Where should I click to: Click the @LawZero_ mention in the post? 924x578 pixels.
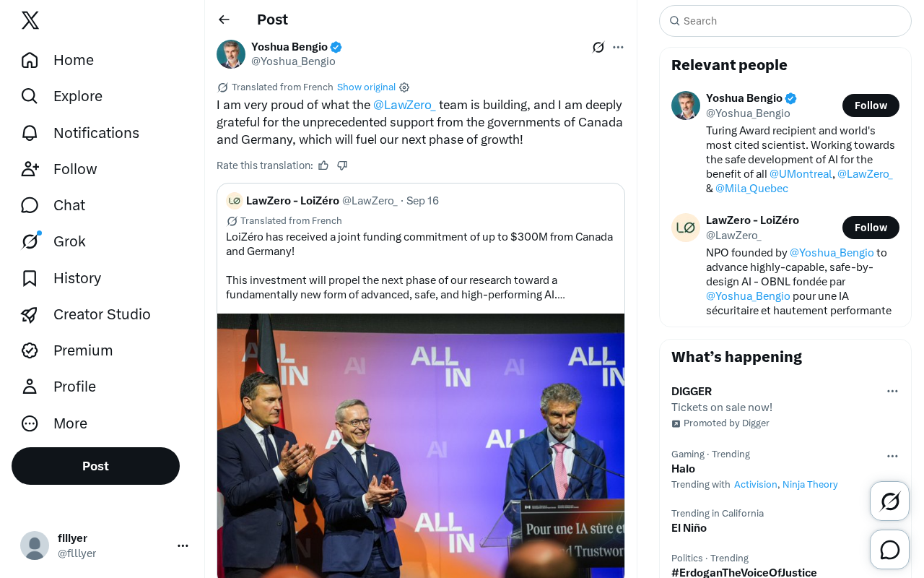pos(404,105)
